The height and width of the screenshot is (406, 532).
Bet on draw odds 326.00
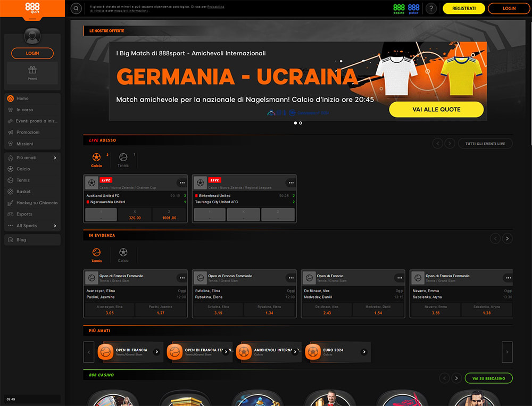tap(135, 215)
